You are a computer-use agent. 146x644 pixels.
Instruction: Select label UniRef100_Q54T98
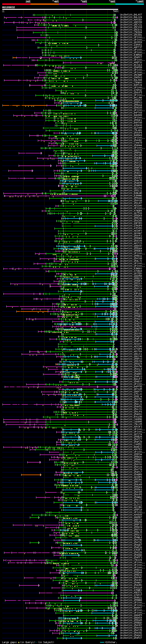click(131, 540)
